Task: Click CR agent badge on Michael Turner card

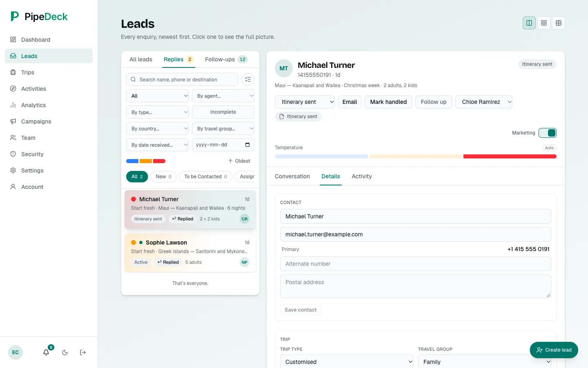Action: (x=245, y=219)
